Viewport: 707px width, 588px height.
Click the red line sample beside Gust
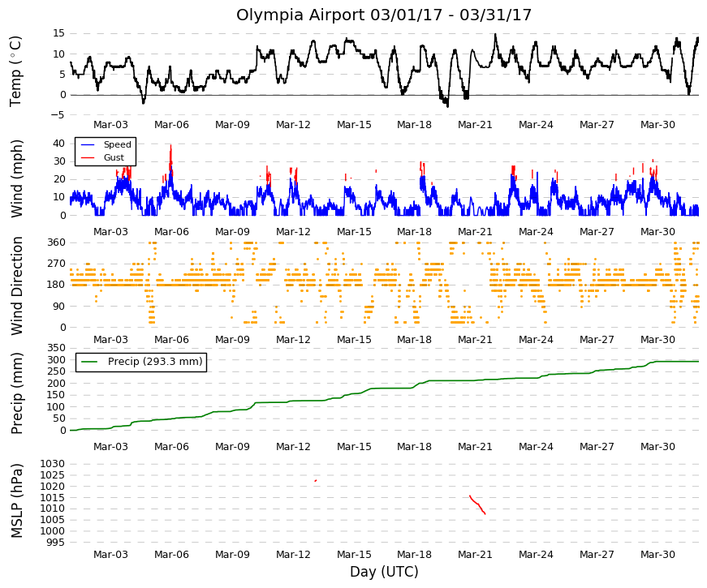tap(88, 157)
